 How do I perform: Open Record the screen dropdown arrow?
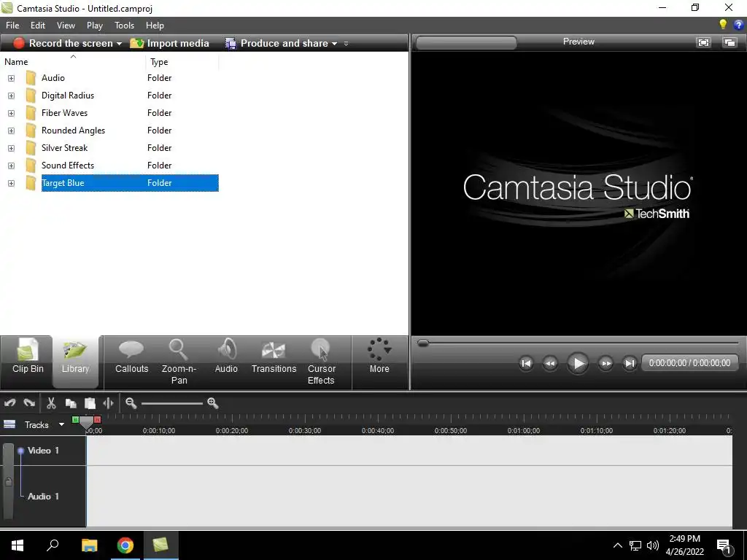click(x=119, y=44)
